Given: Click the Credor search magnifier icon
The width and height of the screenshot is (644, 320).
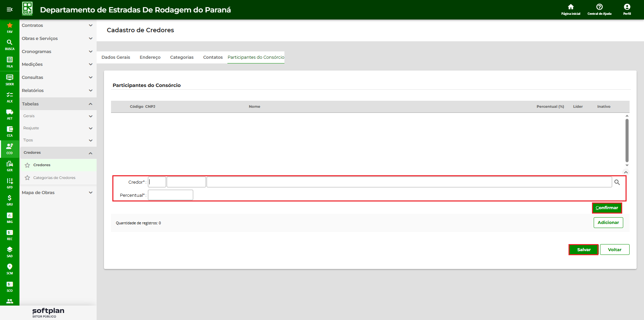Looking at the screenshot, I should click(617, 182).
